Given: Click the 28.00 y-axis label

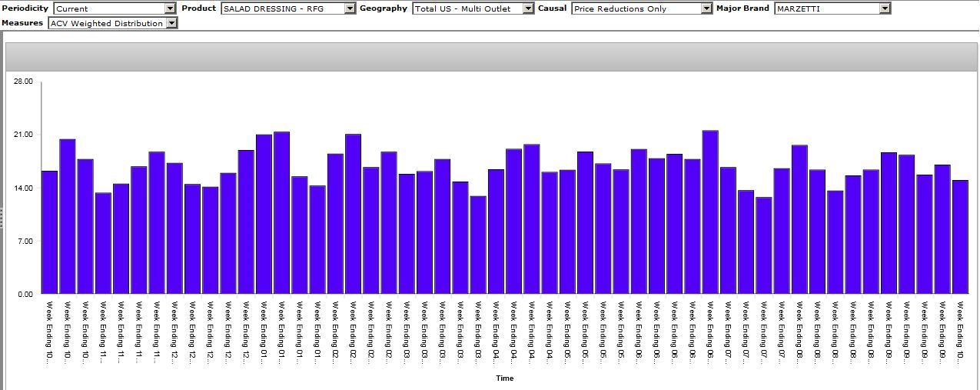Looking at the screenshot, I should tap(24, 82).
